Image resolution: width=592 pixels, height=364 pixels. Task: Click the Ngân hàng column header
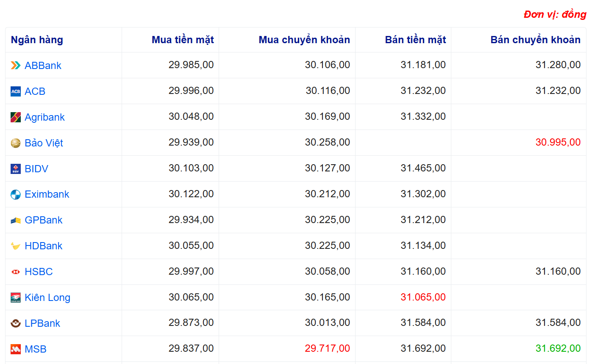tap(37, 40)
